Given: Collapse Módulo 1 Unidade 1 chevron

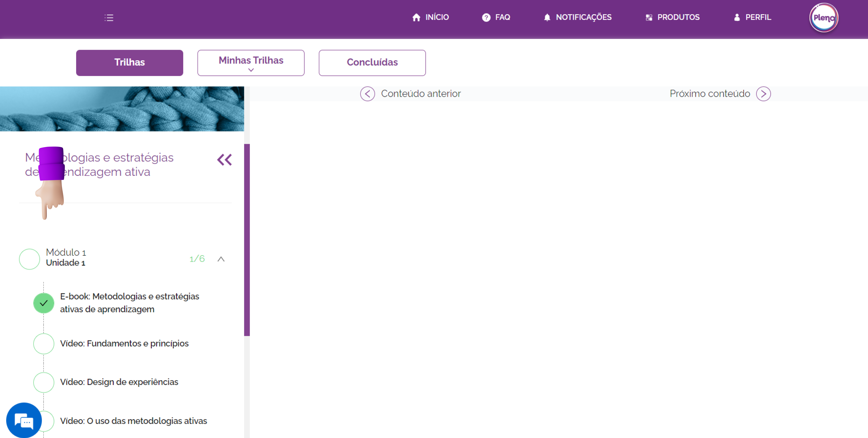Looking at the screenshot, I should 221,259.
